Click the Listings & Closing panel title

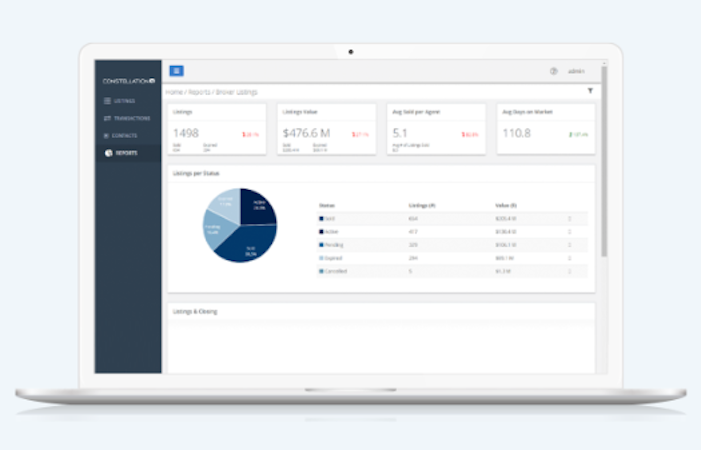click(195, 311)
